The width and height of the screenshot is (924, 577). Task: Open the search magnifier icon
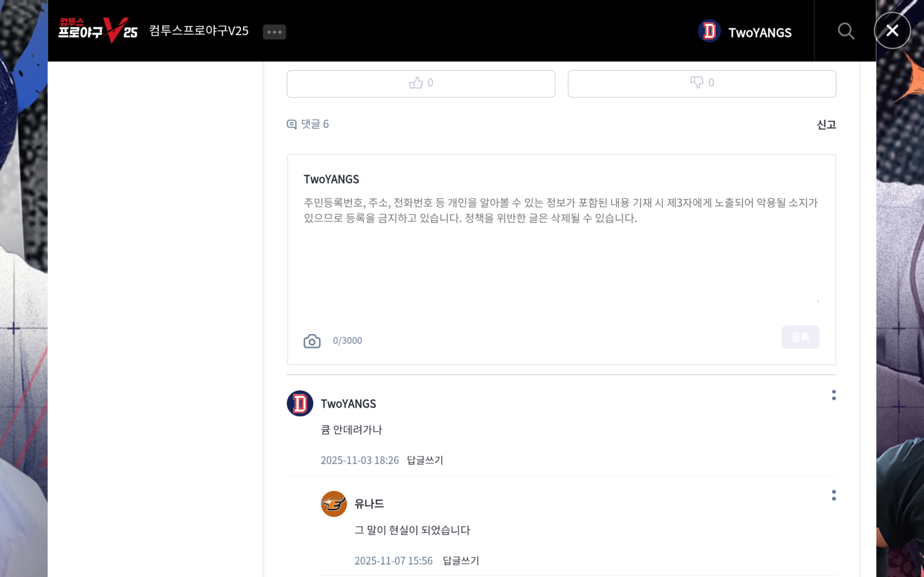(x=846, y=31)
